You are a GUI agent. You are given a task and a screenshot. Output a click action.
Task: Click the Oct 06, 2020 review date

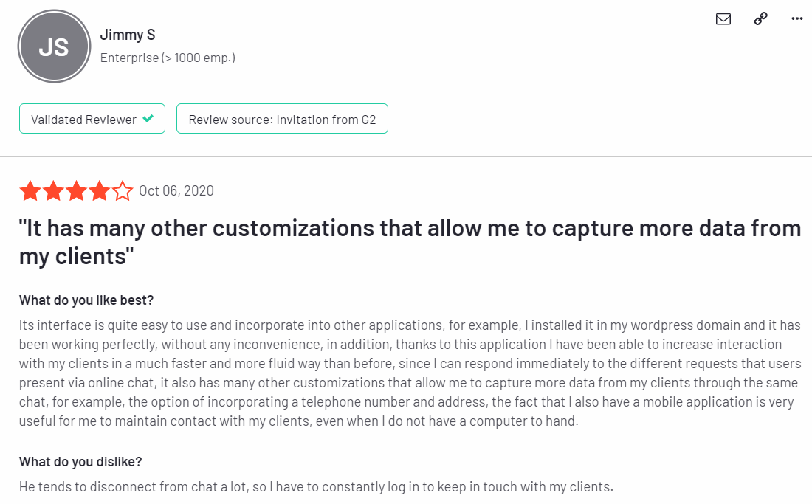point(176,190)
